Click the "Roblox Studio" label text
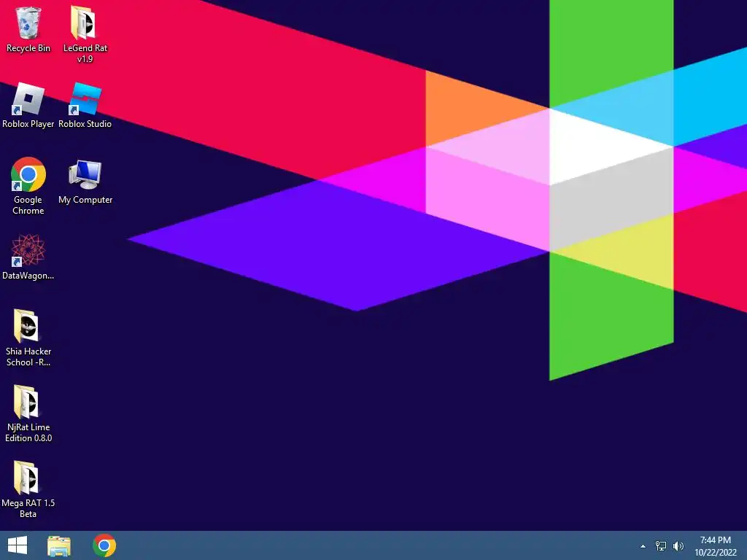 click(85, 124)
